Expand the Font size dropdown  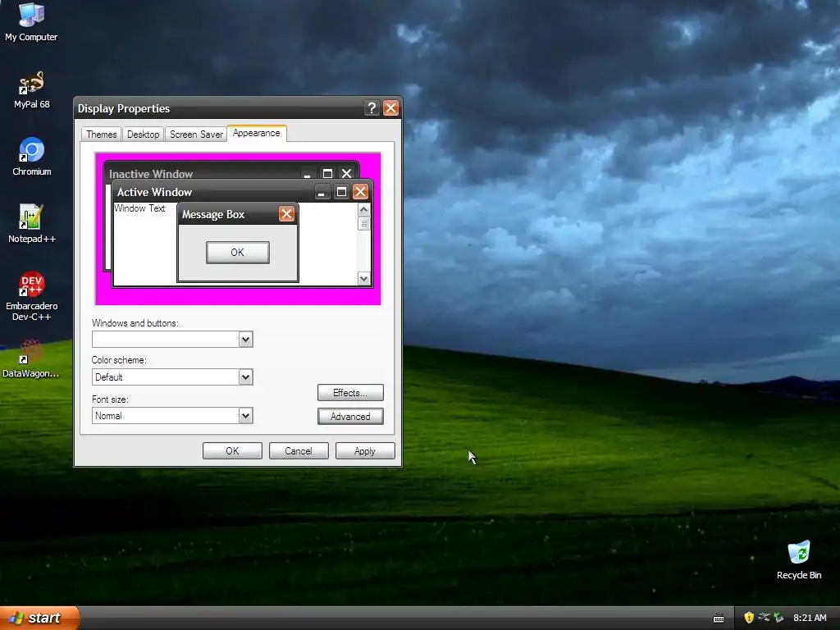click(x=245, y=416)
